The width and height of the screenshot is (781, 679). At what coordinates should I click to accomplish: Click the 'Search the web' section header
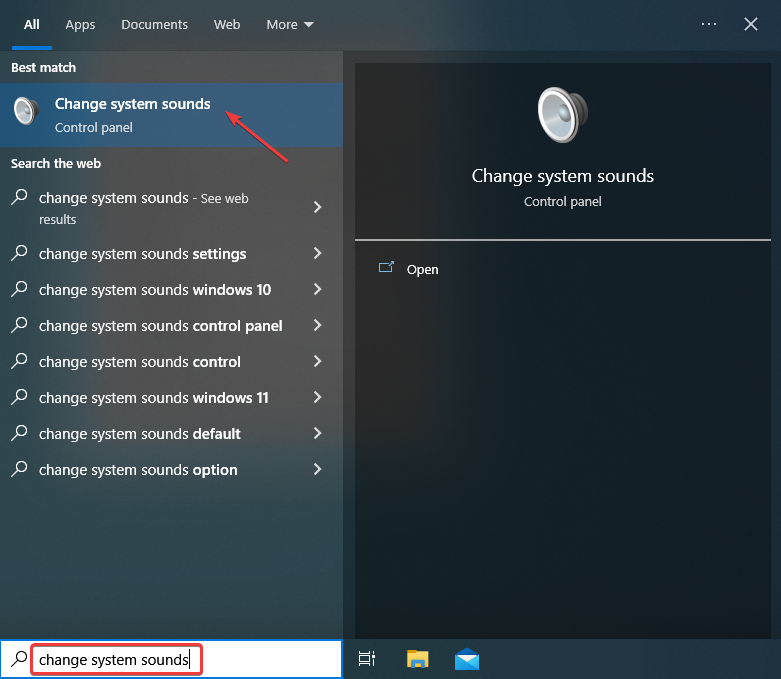tap(56, 163)
